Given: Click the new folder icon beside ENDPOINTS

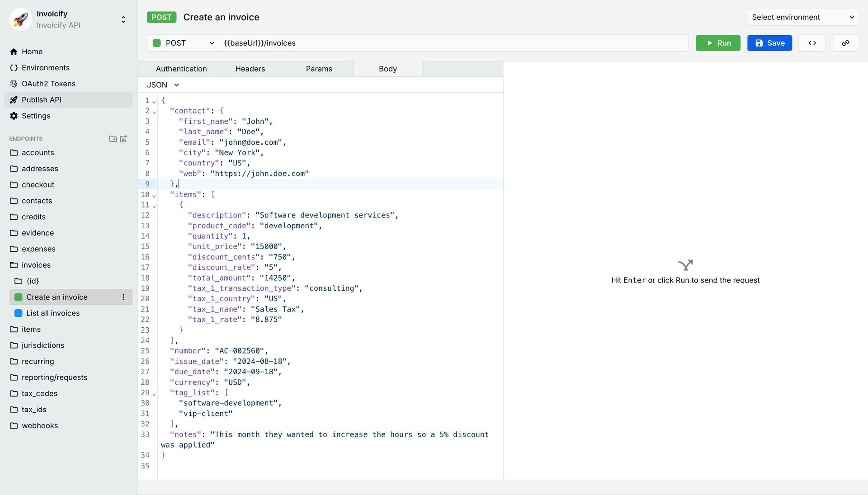Looking at the screenshot, I should (113, 139).
